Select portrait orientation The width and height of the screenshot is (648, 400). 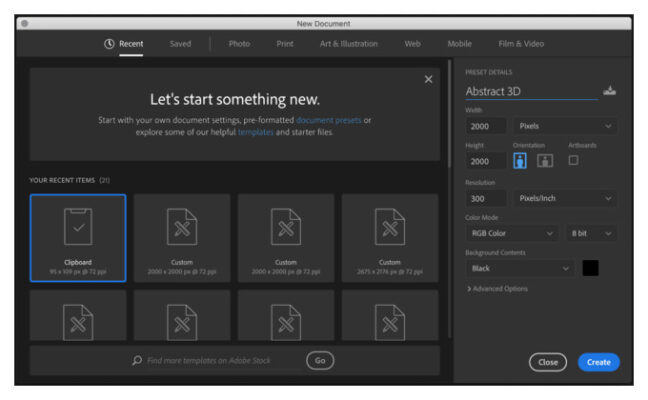[x=520, y=160]
